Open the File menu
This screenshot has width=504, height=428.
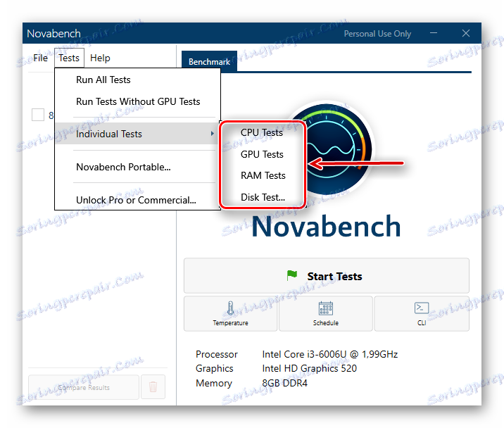[x=40, y=58]
